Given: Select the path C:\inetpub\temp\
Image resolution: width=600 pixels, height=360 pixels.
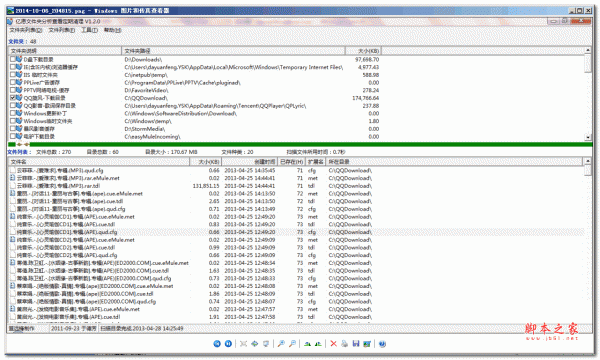Looking at the screenshot, I should coord(146,75).
